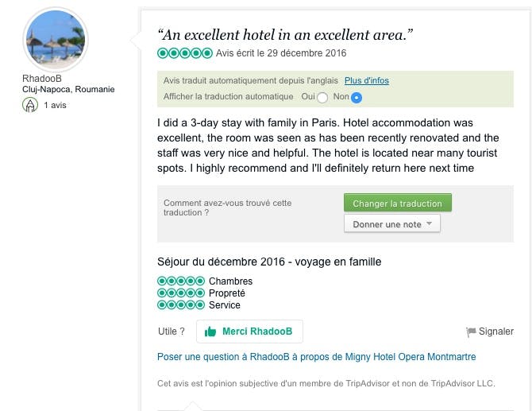This screenshot has width=532, height=411.
Task: Click the Chambres bubble rating icon
Action: click(181, 281)
